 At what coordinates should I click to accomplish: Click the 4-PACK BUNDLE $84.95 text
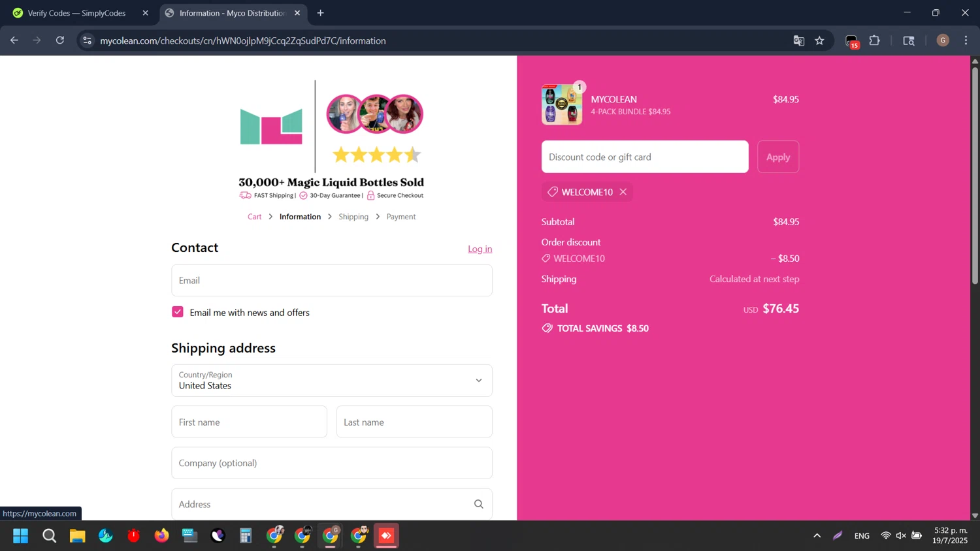point(630,112)
